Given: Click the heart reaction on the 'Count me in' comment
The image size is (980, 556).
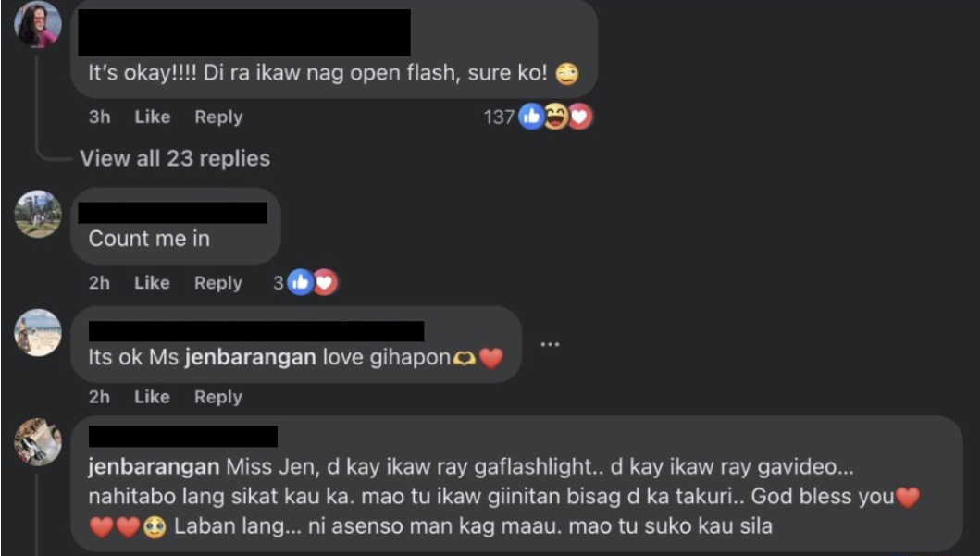Looking at the screenshot, I should pyautogui.click(x=325, y=283).
